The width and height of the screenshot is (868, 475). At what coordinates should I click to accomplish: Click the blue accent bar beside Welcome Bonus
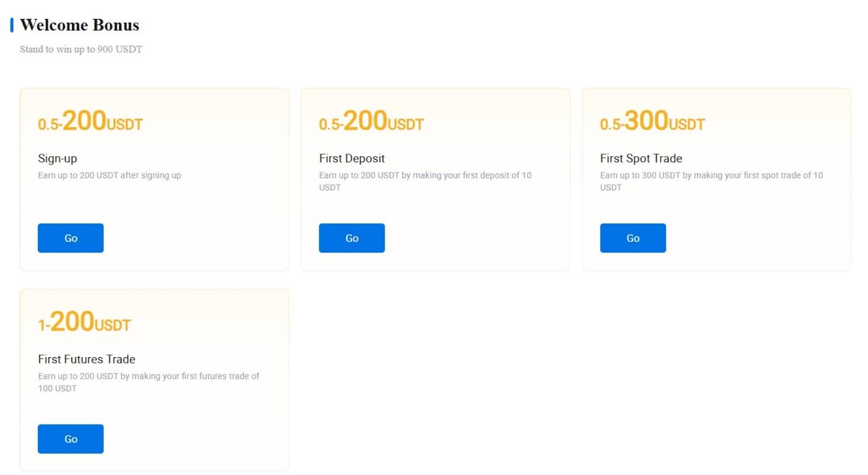pyautogui.click(x=11, y=25)
